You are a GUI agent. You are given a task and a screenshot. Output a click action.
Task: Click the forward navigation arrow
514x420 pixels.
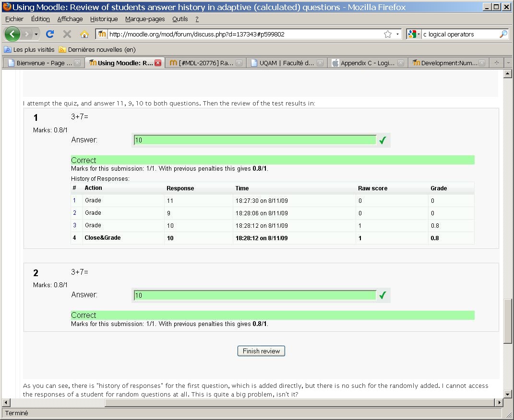click(27, 34)
